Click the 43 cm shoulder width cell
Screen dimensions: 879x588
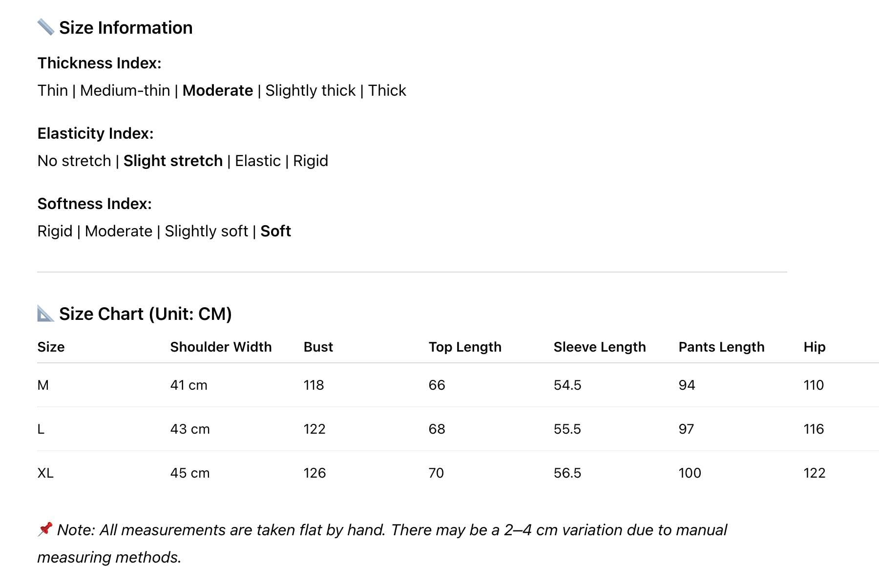tap(190, 429)
